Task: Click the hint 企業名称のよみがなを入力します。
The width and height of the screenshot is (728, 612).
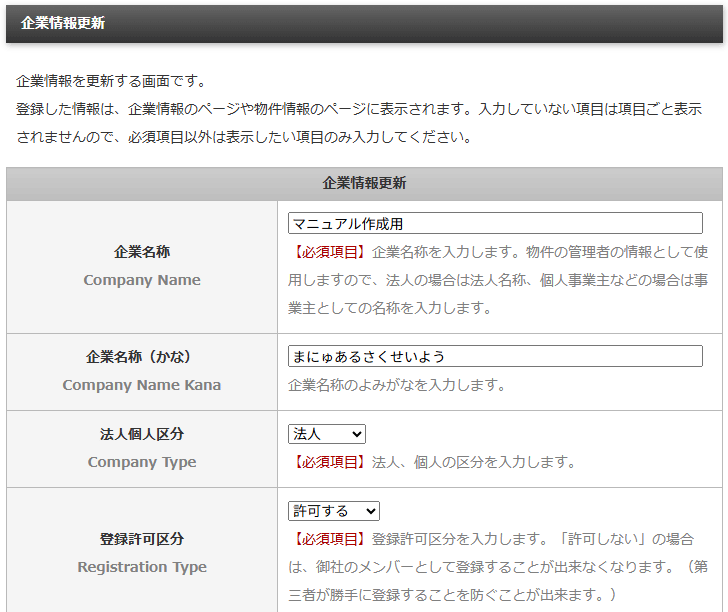Action: click(397, 385)
